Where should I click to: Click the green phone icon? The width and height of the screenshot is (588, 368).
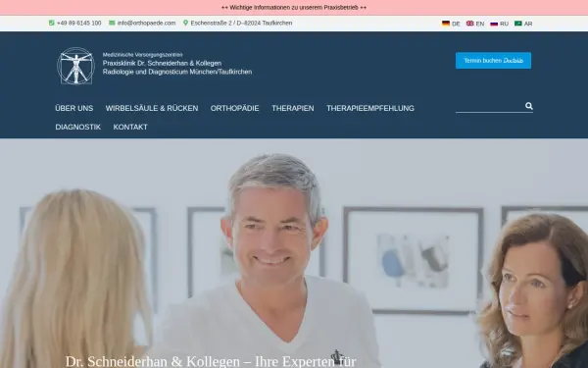click(x=52, y=23)
